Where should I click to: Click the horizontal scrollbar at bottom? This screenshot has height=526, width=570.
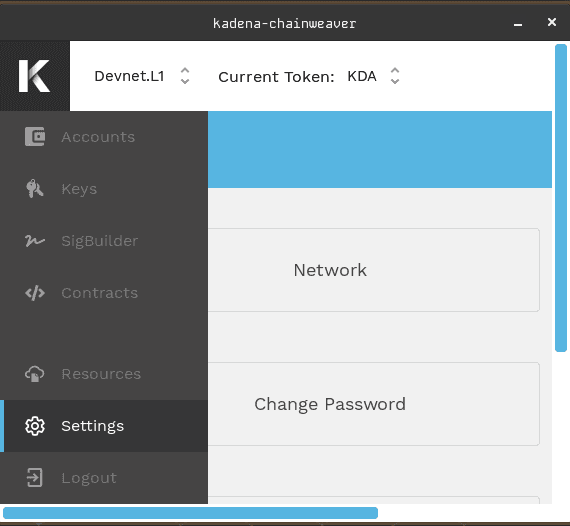[190, 513]
